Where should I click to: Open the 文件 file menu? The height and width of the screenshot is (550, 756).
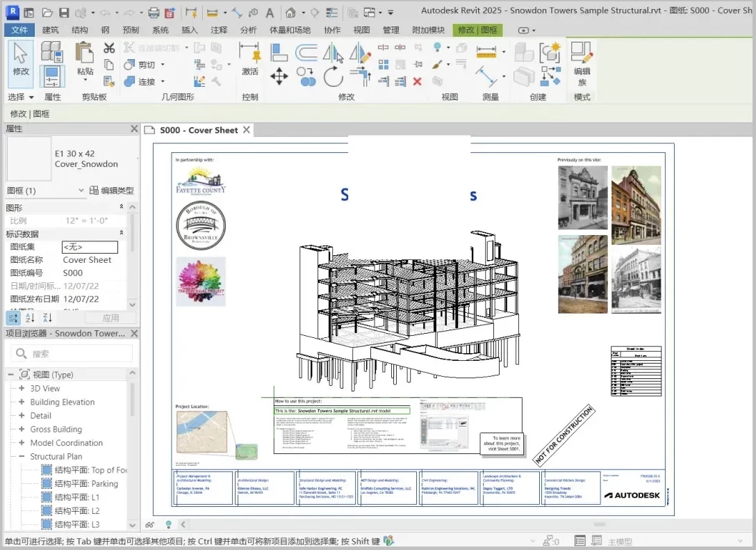(19, 30)
